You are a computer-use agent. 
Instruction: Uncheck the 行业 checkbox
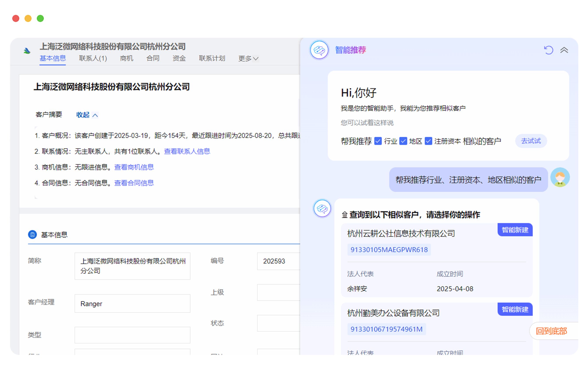[x=378, y=141]
